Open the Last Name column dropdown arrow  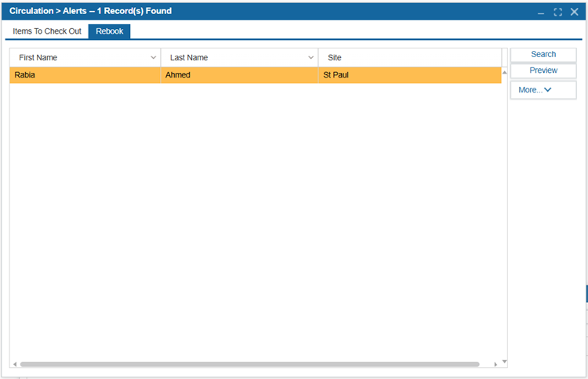click(311, 58)
